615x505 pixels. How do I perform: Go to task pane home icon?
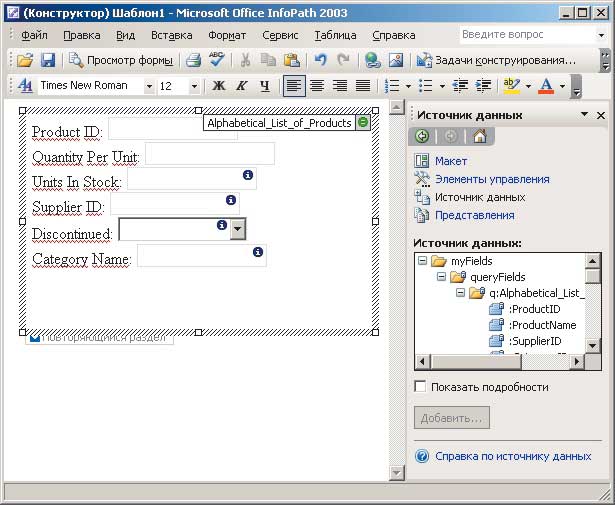480,136
